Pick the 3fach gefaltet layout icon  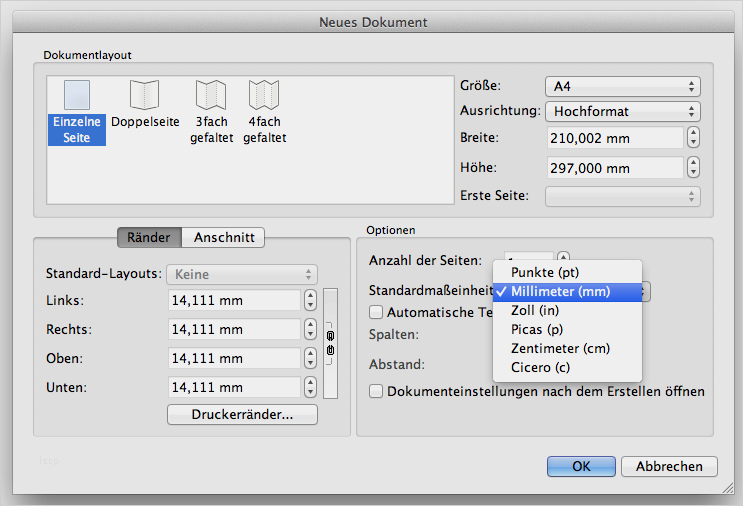tap(211, 95)
